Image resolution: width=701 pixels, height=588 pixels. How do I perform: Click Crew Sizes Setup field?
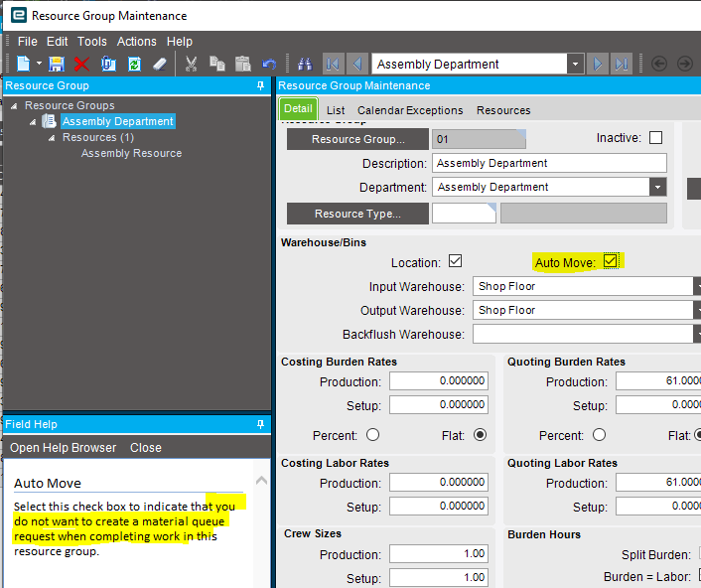[x=439, y=578]
